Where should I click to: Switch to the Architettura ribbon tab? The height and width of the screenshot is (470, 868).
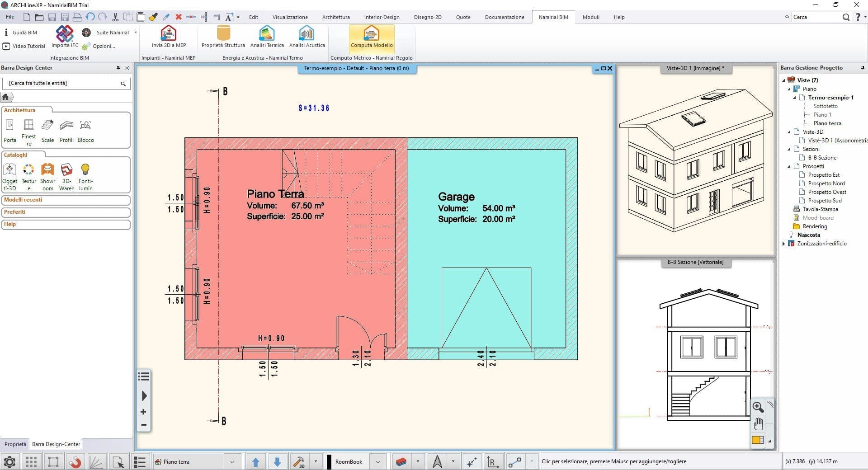(335, 17)
